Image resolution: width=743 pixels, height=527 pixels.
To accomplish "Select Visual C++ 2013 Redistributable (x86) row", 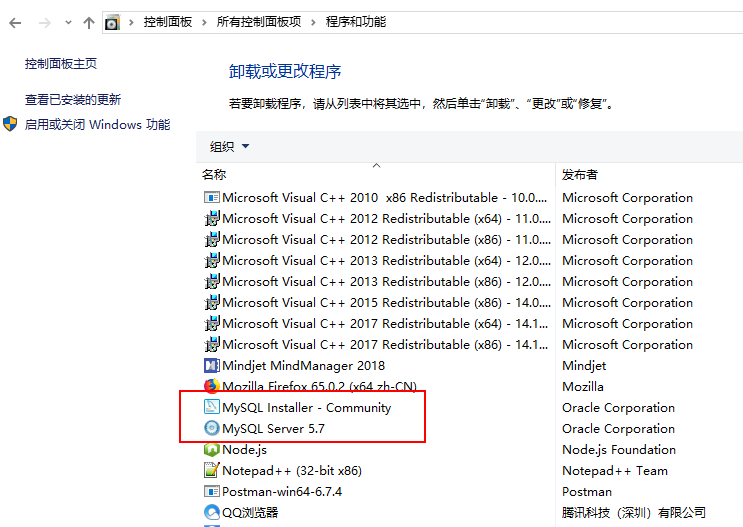I will tap(386, 282).
